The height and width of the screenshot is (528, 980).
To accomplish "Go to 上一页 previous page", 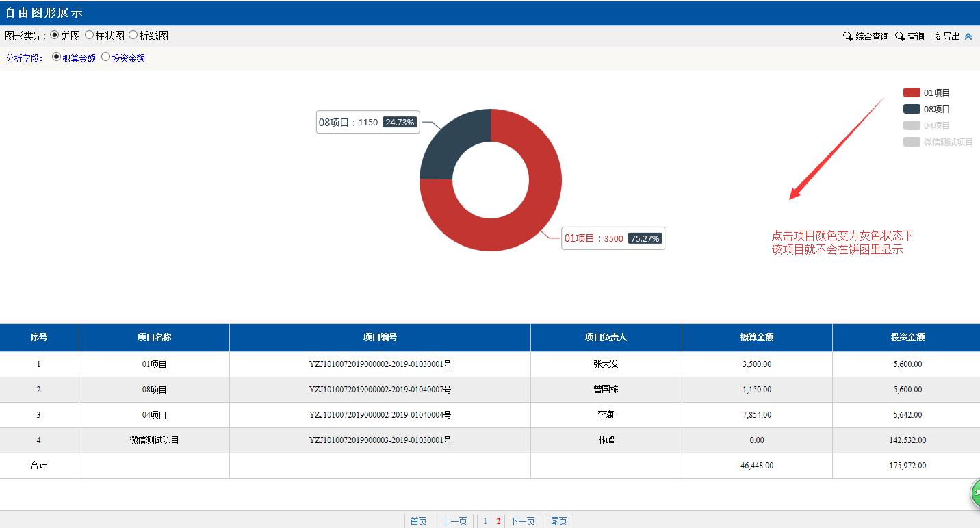I will click(454, 521).
